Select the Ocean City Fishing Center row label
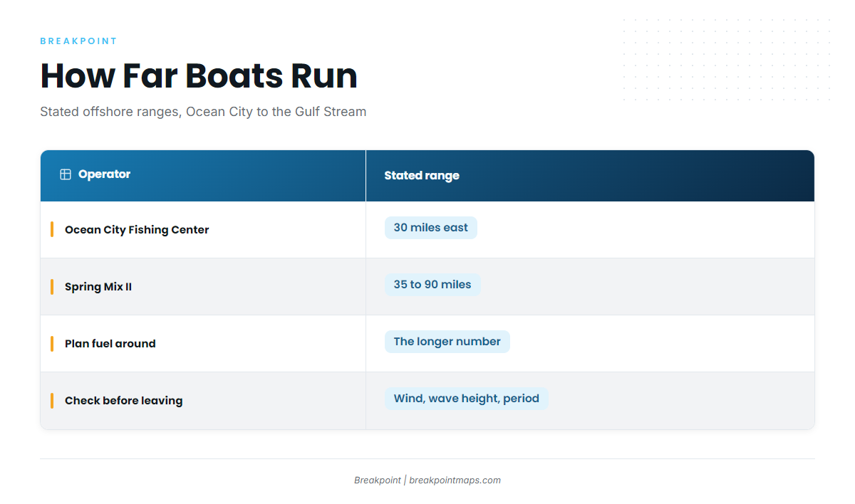Screen dimensions: 855x504 pos(137,230)
